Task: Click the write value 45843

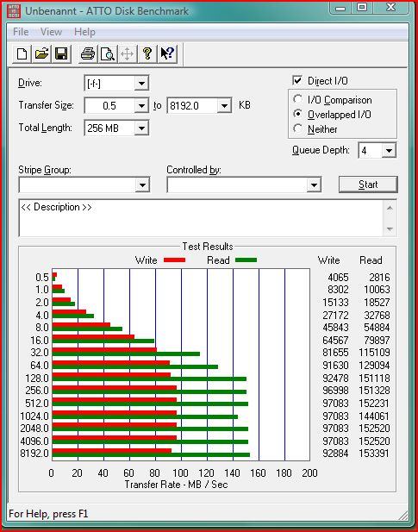Action: click(335, 328)
